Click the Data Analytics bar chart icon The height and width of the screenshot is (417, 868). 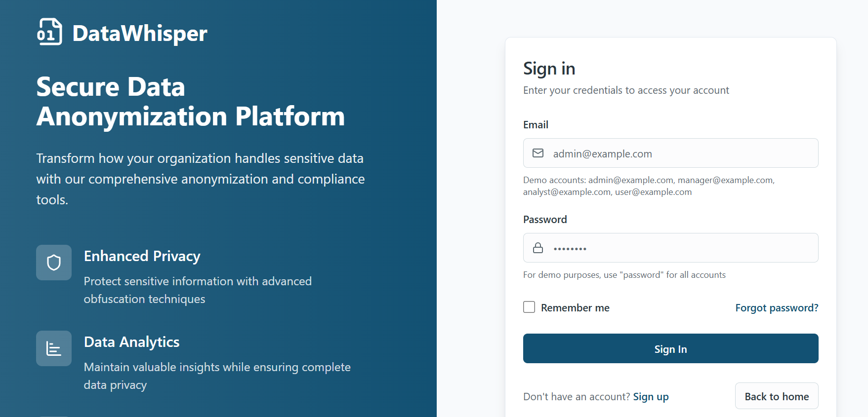click(54, 348)
